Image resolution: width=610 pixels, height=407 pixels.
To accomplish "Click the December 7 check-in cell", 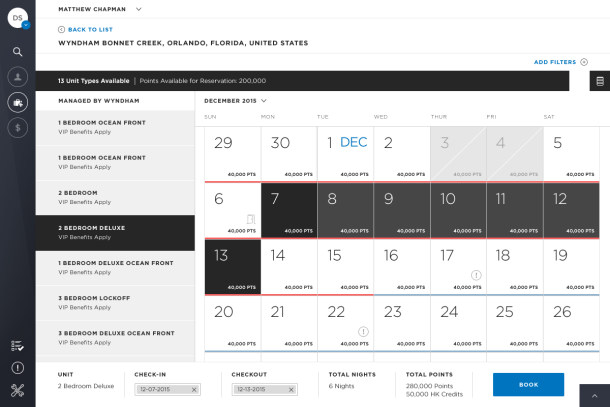I will click(x=289, y=210).
